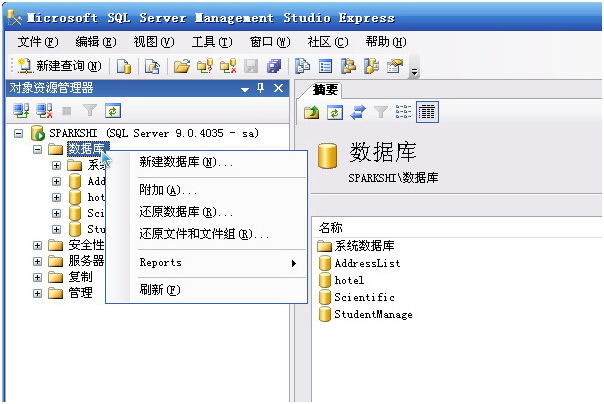Click the Synchronize arrows icon in summary toolbar

coord(357,112)
